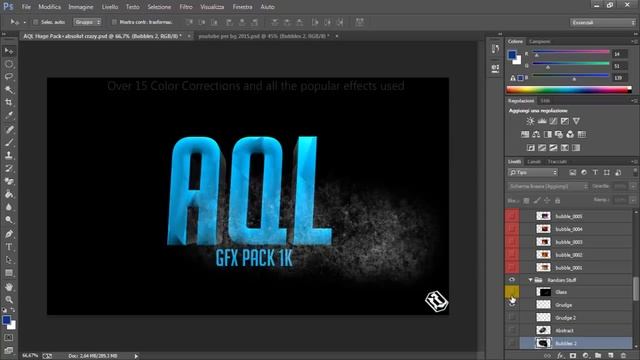Select the Elliptical Marquee tool
Viewport: 640px width, 360px height.
pos(9,64)
